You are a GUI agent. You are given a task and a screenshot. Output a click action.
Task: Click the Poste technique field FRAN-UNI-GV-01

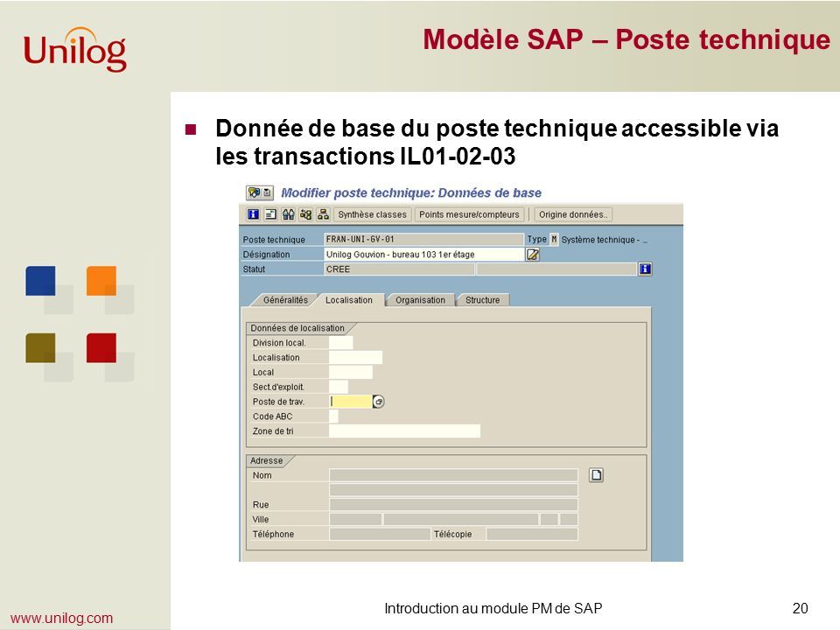click(423, 240)
